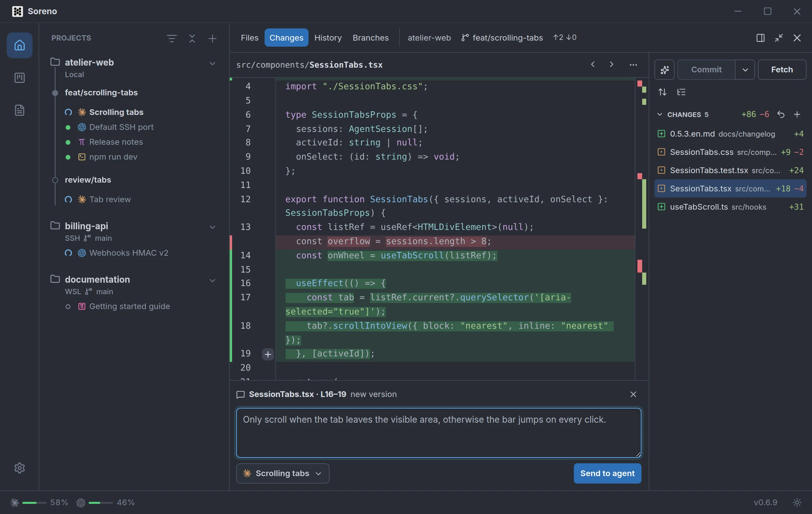Switch to the Files tab
Screen dimensions: 812x514
coord(249,38)
